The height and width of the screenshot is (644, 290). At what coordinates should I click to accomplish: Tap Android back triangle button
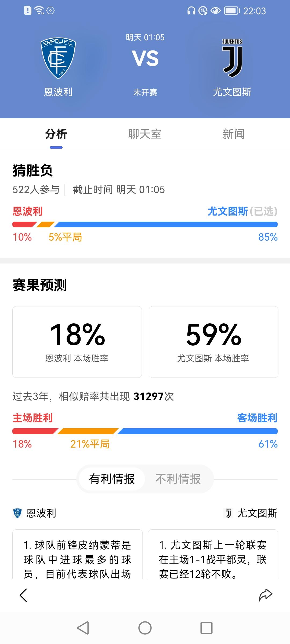[x=83, y=628]
